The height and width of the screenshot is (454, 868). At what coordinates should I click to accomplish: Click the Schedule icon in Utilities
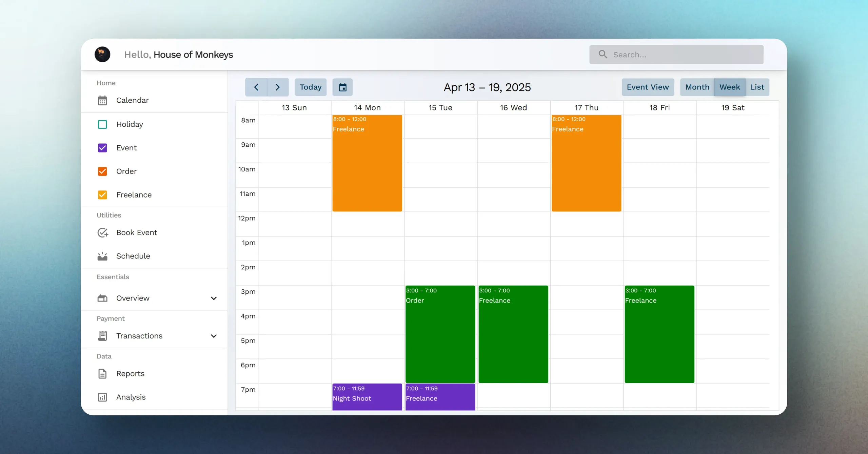(x=102, y=256)
